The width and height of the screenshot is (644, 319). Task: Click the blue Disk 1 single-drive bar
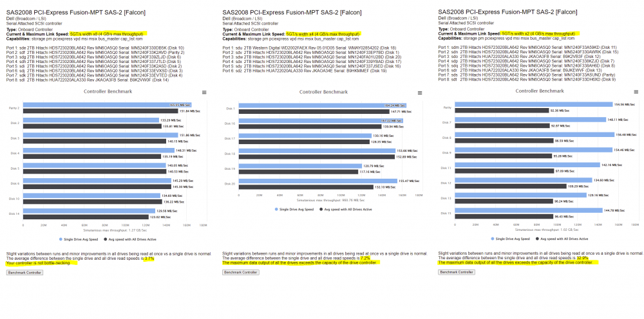click(323, 105)
